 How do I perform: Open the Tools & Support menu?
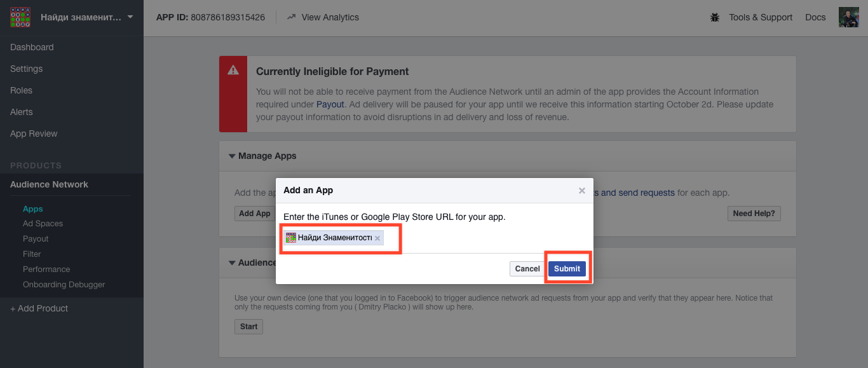[x=761, y=17]
